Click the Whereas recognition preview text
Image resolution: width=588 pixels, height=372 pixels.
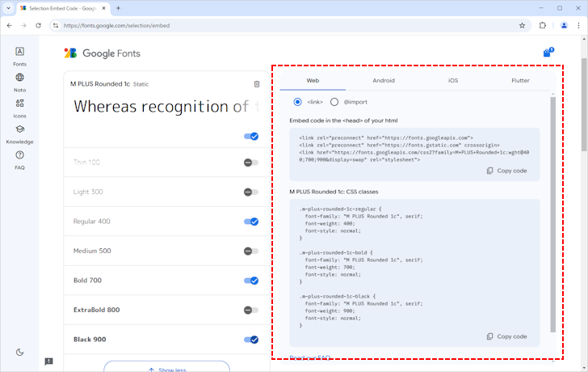coord(165,107)
